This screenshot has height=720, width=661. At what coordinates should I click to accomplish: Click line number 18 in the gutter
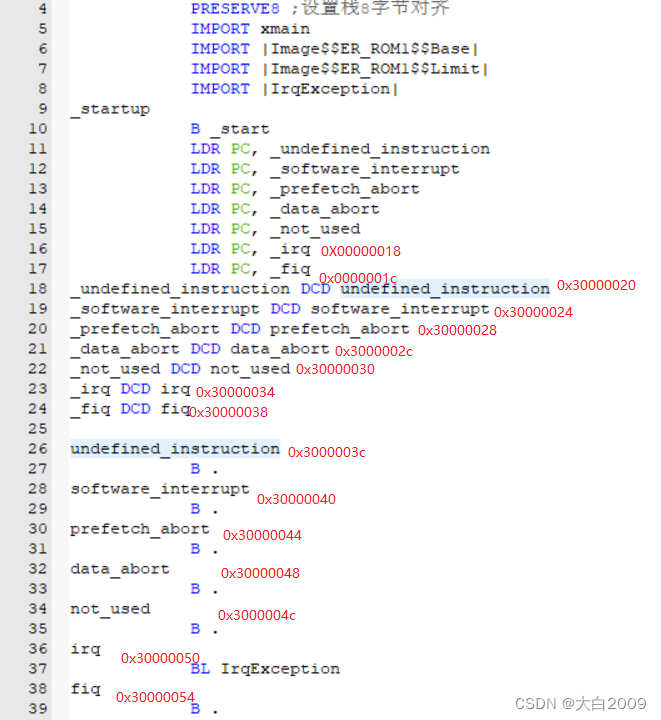tap(38, 289)
